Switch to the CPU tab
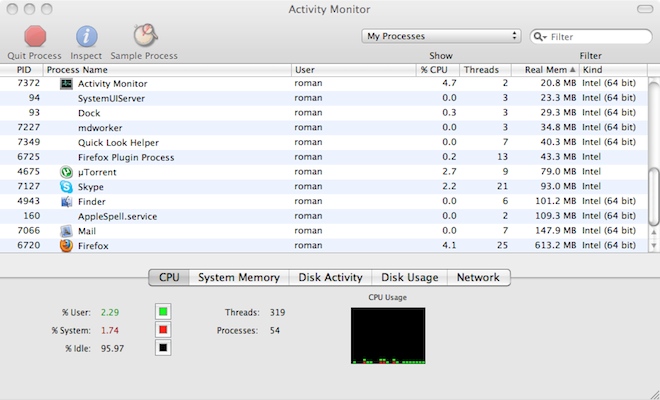Screen dimensions: 660x400 [x=169, y=277]
